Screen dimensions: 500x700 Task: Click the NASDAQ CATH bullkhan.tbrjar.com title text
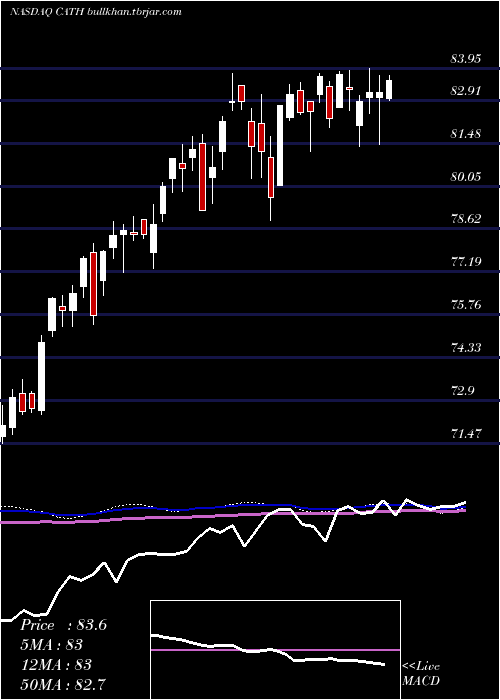pos(96,12)
